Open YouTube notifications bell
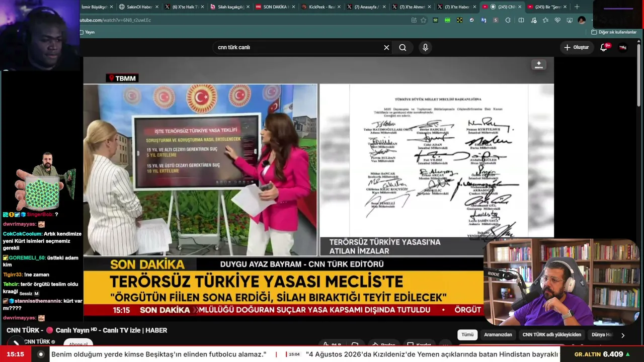 (x=604, y=47)
